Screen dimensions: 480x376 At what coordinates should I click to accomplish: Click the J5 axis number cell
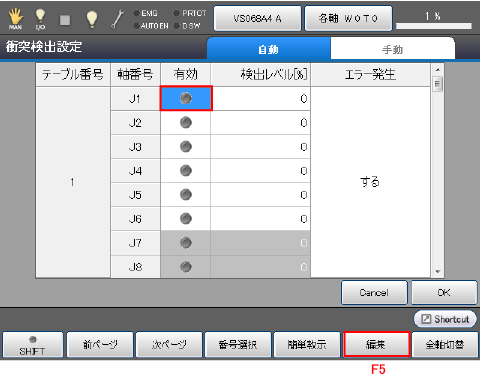click(x=135, y=195)
